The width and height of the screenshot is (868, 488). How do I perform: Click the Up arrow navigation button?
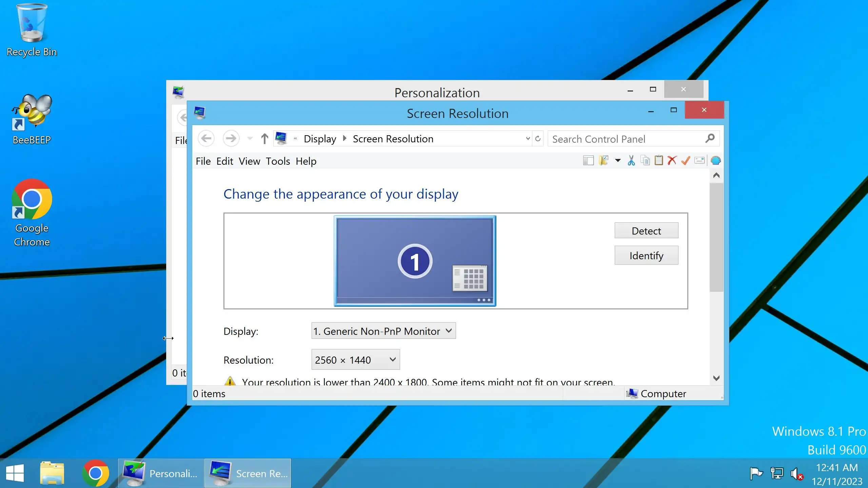click(x=264, y=139)
